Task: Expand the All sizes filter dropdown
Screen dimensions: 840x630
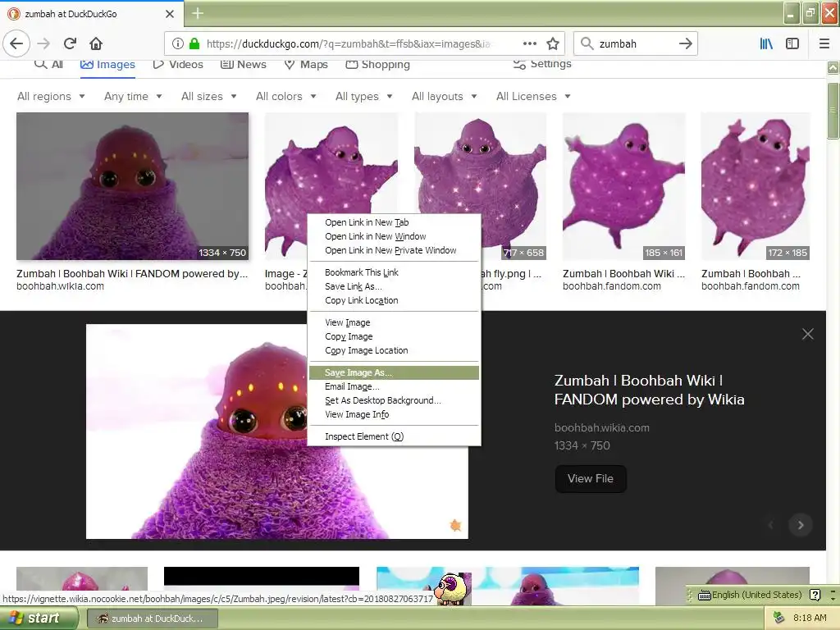Action: (209, 97)
